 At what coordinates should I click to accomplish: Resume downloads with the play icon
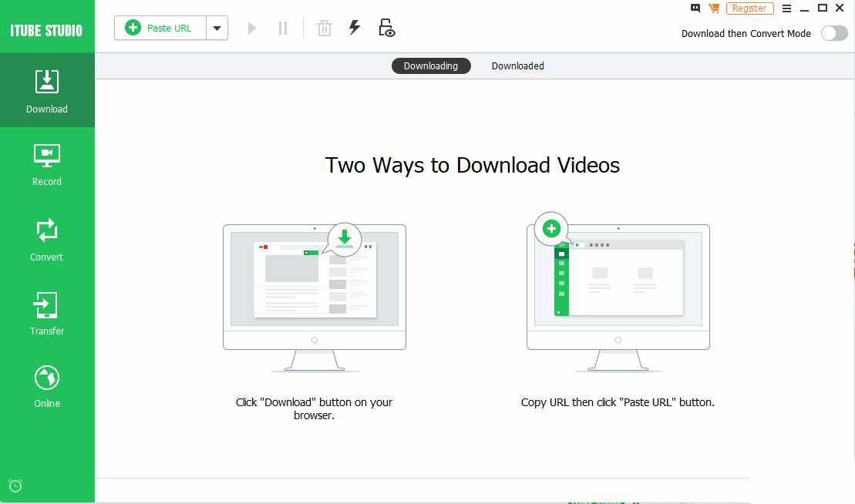pyautogui.click(x=252, y=28)
